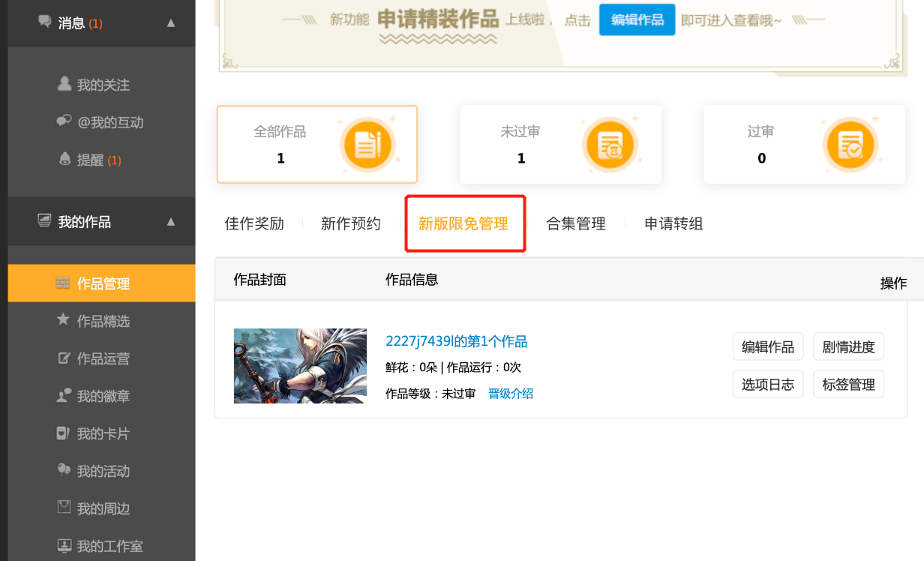The height and width of the screenshot is (561, 924).
Task: Switch to 合集管理 tab
Action: click(575, 223)
